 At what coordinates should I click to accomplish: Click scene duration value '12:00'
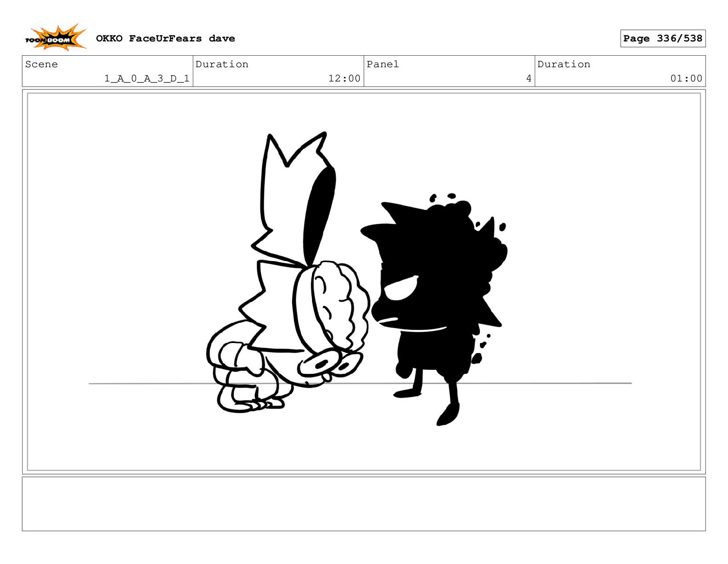344,79
